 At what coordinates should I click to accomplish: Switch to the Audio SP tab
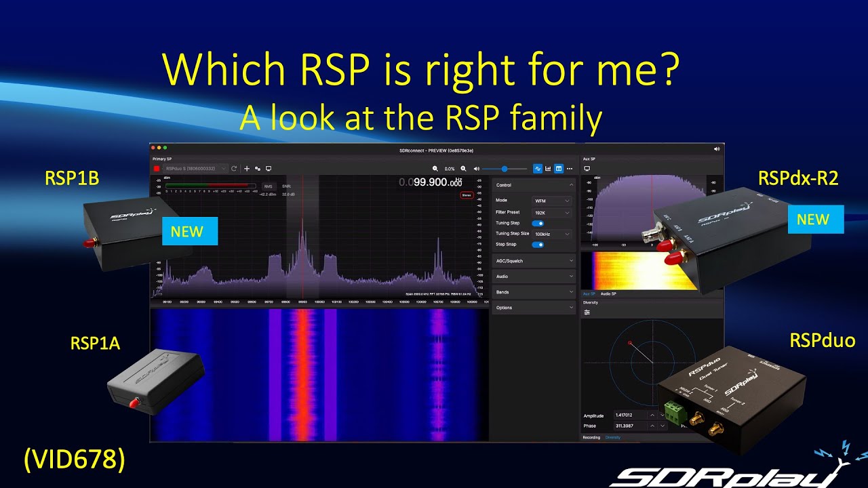coord(608,293)
